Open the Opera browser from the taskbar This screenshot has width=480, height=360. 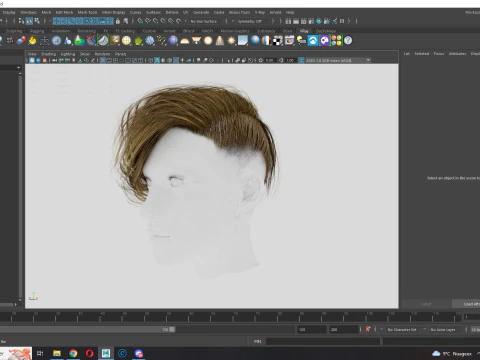pos(90,353)
